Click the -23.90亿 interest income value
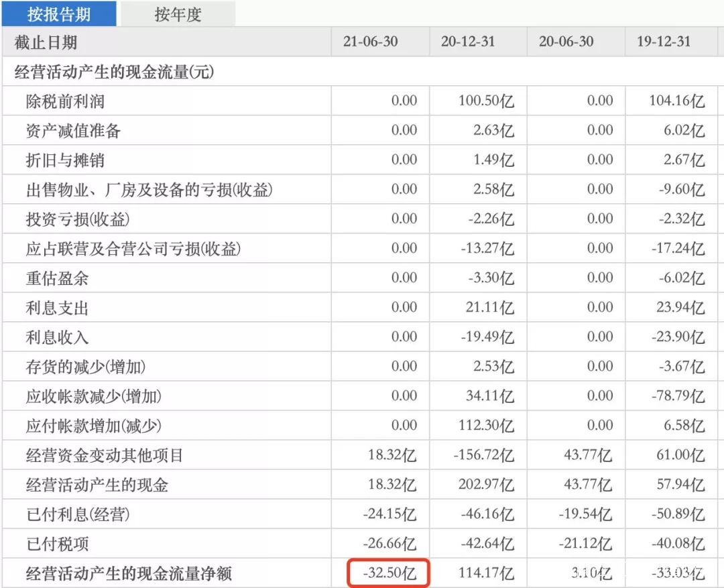 point(678,337)
